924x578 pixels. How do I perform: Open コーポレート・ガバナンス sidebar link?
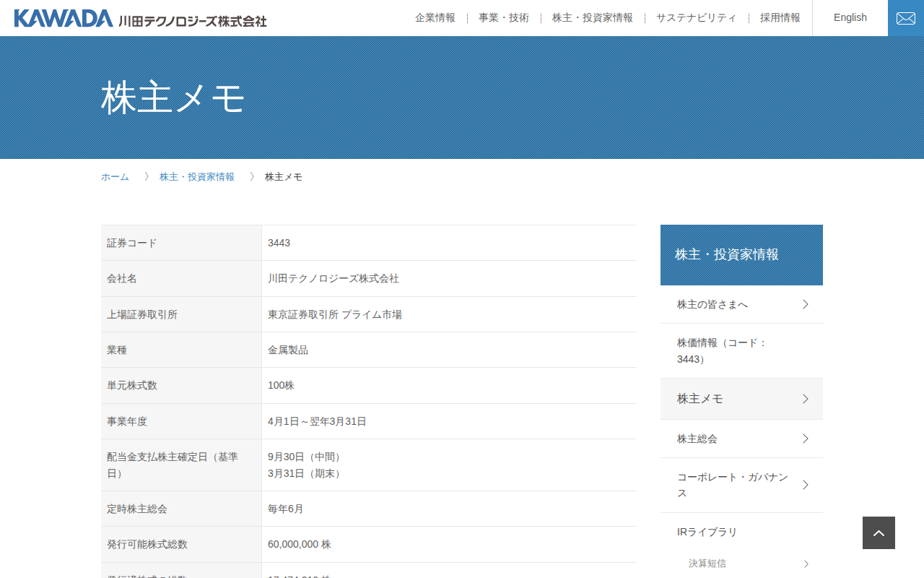(741, 486)
